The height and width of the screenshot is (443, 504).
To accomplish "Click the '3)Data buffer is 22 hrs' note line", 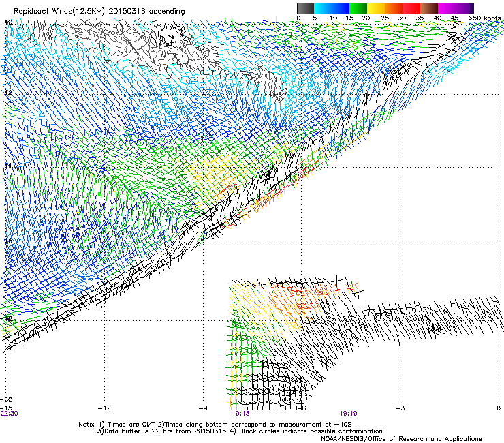I will click(x=240, y=431).
